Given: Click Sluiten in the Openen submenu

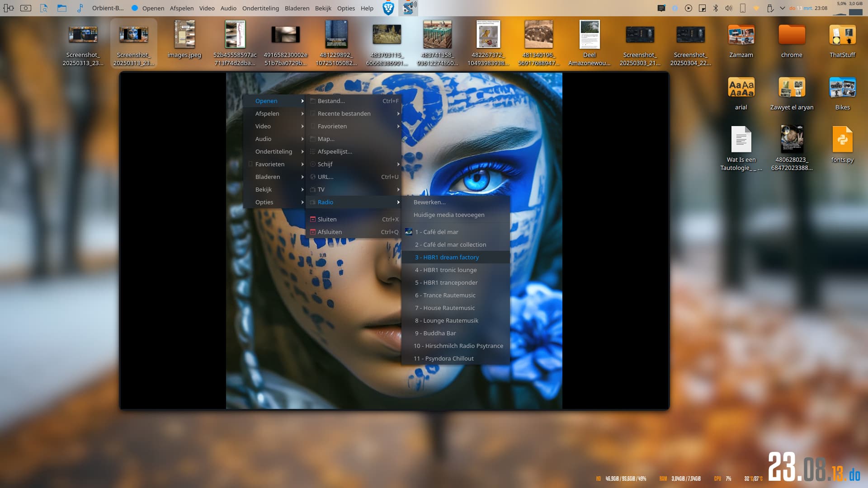Looking at the screenshot, I should click(x=354, y=219).
